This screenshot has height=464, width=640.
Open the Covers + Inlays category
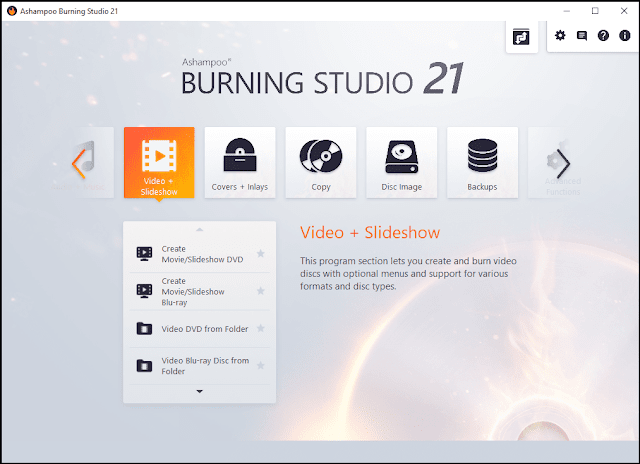point(240,162)
